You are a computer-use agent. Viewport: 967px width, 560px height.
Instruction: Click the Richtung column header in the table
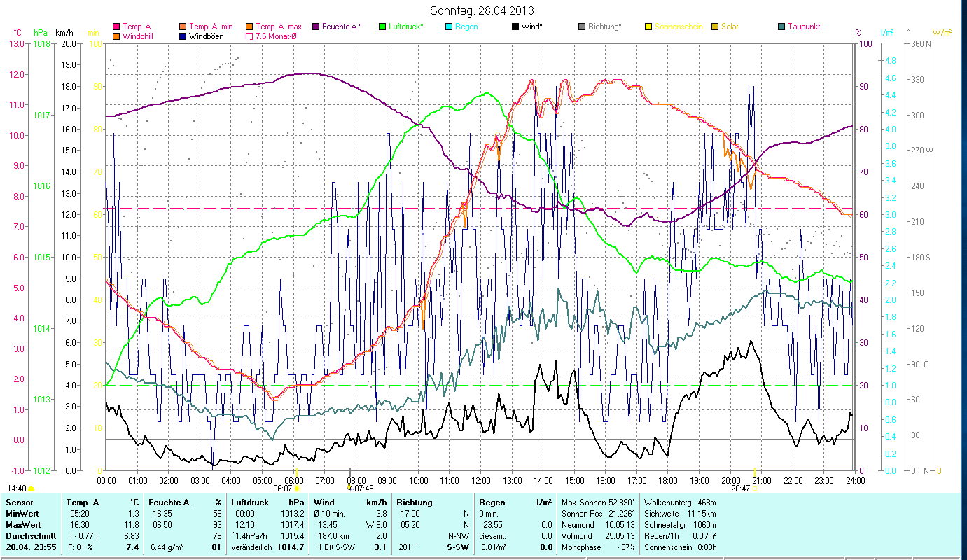(x=415, y=503)
